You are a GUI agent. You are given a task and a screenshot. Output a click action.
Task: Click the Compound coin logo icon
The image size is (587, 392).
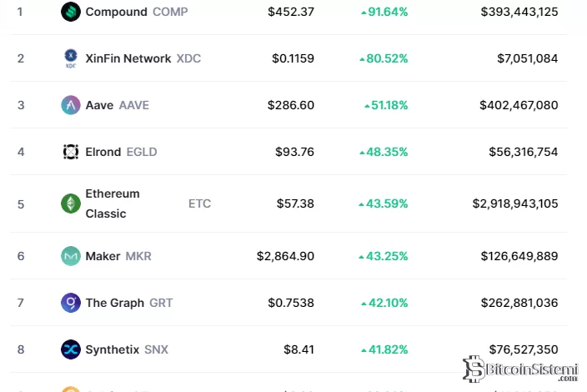pyautogui.click(x=71, y=12)
